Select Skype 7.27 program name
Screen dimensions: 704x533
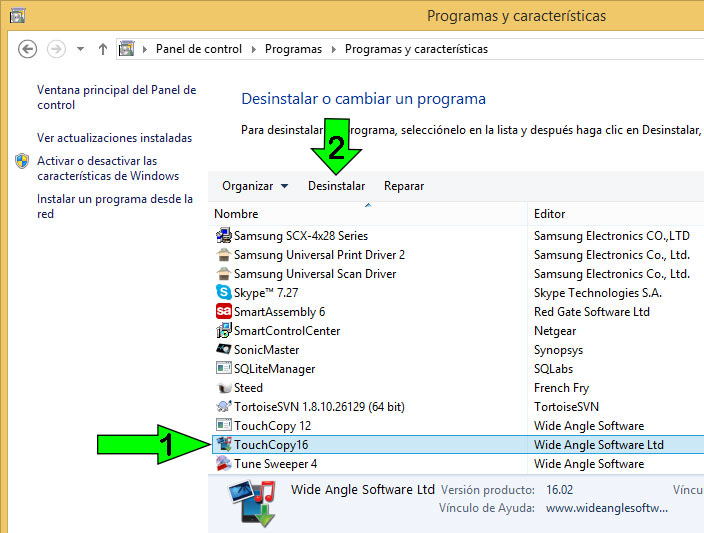click(x=266, y=293)
